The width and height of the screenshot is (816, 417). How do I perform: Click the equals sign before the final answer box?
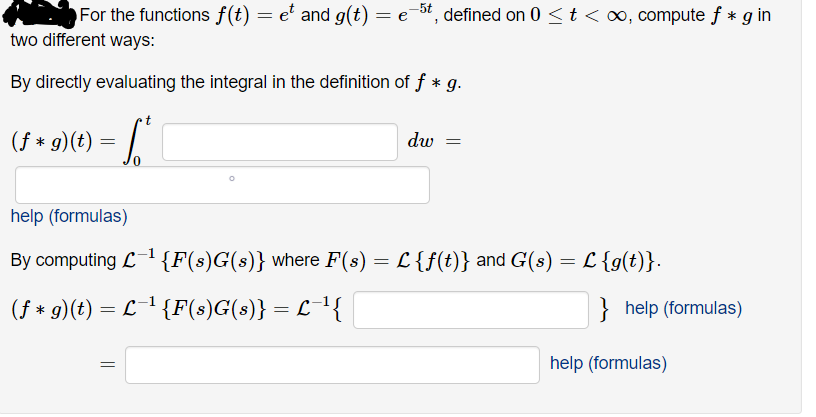point(107,365)
